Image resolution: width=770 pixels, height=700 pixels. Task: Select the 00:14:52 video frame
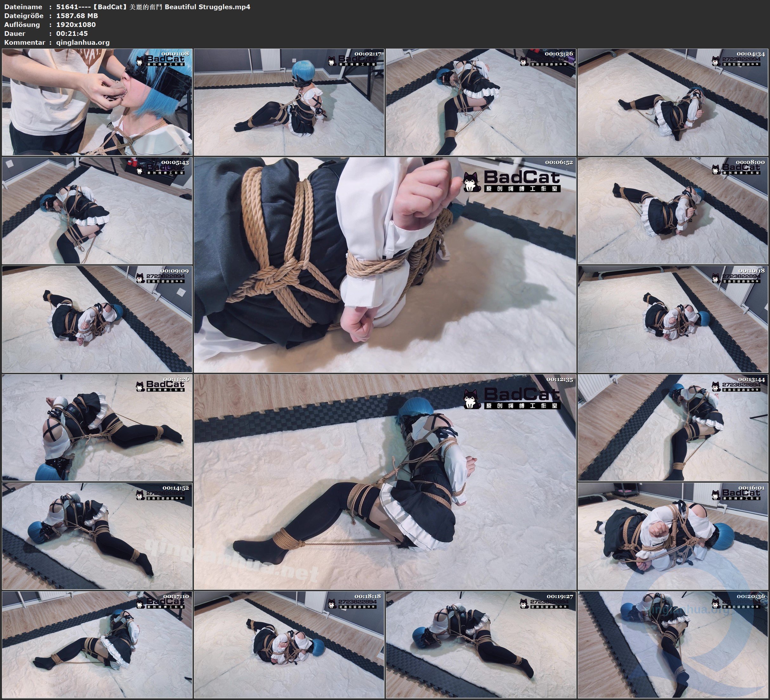pyautogui.click(x=97, y=536)
